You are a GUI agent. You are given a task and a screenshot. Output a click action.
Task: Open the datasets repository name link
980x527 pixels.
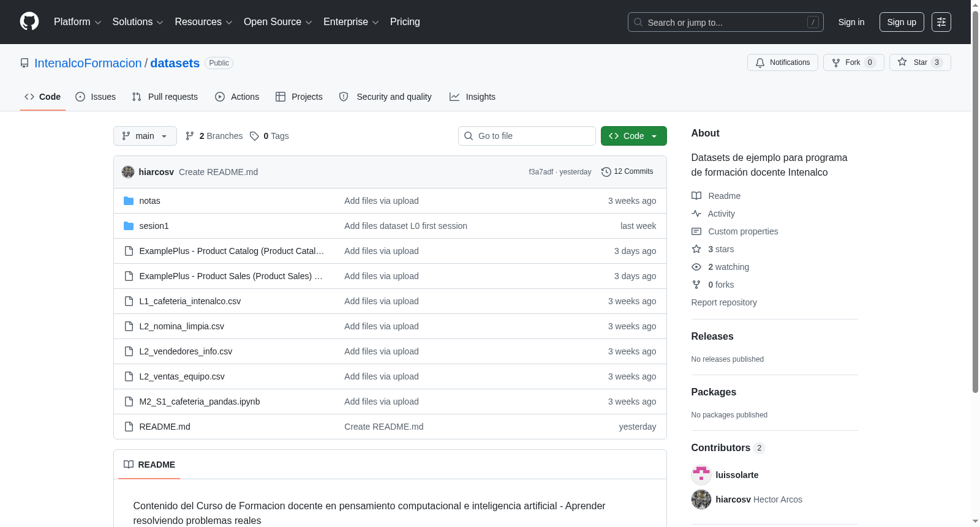(175, 63)
